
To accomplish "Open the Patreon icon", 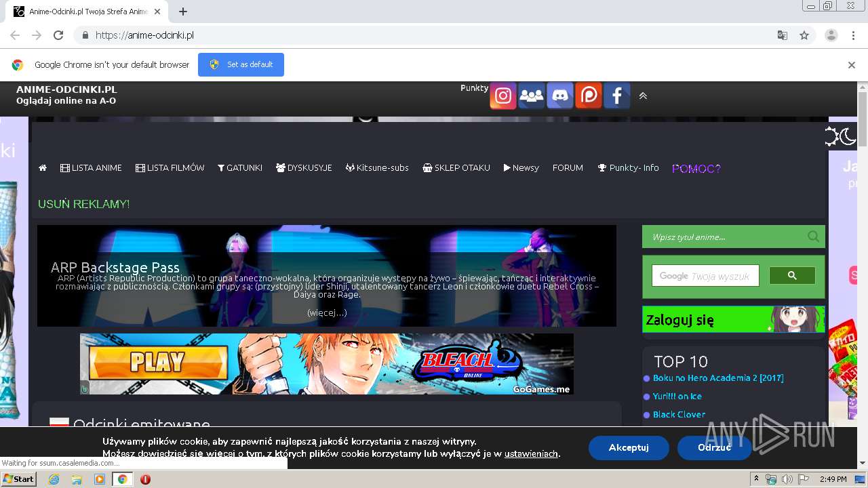I will [588, 96].
